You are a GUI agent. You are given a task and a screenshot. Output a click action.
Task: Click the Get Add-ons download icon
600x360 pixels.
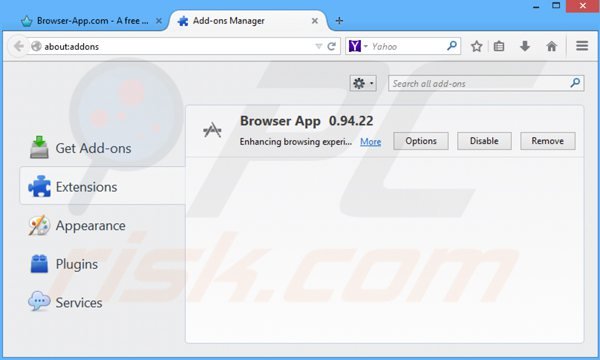coord(39,147)
